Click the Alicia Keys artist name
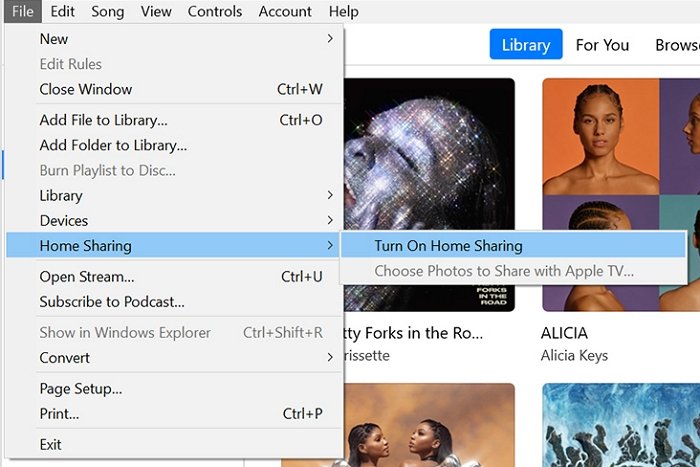This screenshot has height=467, width=700. click(x=574, y=355)
